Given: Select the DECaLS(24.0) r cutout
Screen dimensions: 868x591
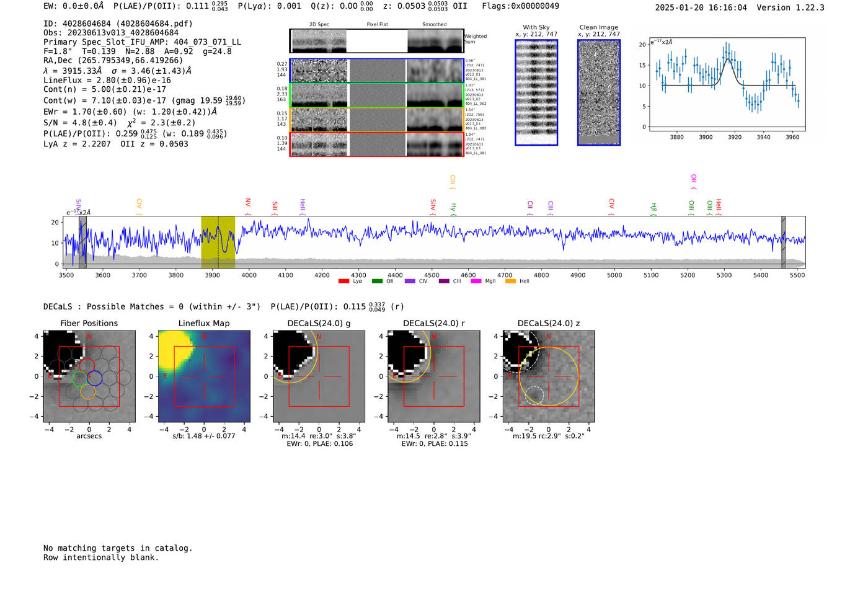Looking at the screenshot, I should click(433, 376).
